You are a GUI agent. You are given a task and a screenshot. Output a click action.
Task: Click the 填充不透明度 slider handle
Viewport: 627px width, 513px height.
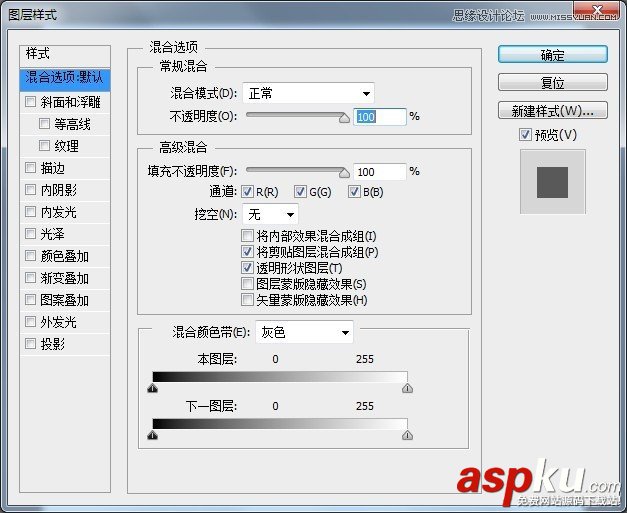coord(344,173)
